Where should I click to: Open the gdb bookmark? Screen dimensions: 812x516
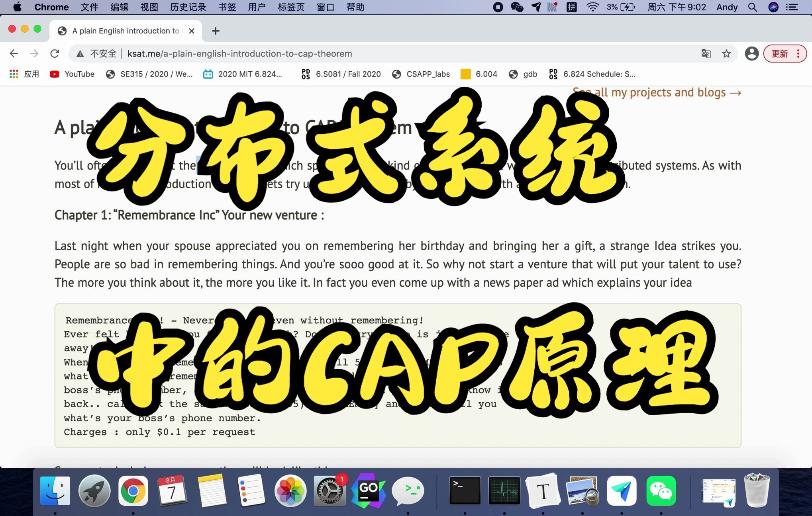[523, 74]
